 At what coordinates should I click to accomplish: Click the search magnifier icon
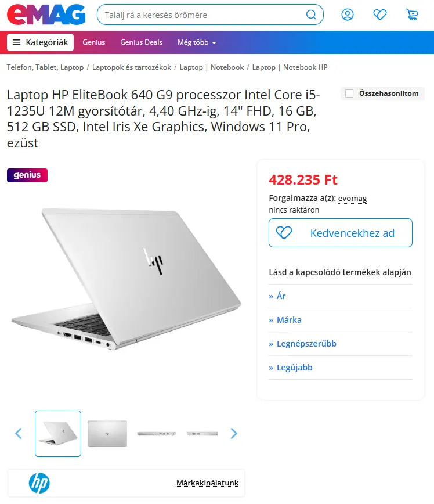click(x=310, y=15)
